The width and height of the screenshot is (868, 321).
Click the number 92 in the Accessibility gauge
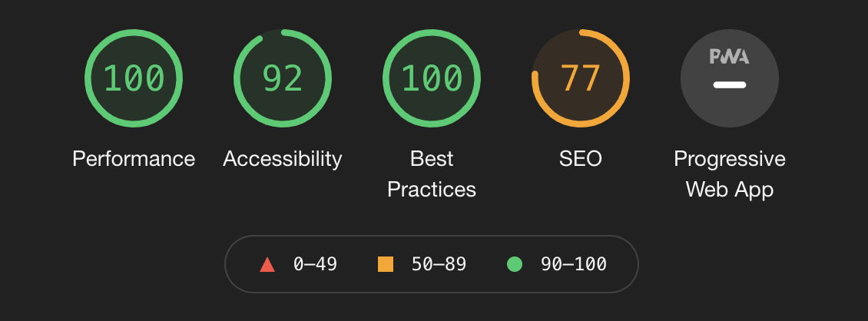283,78
